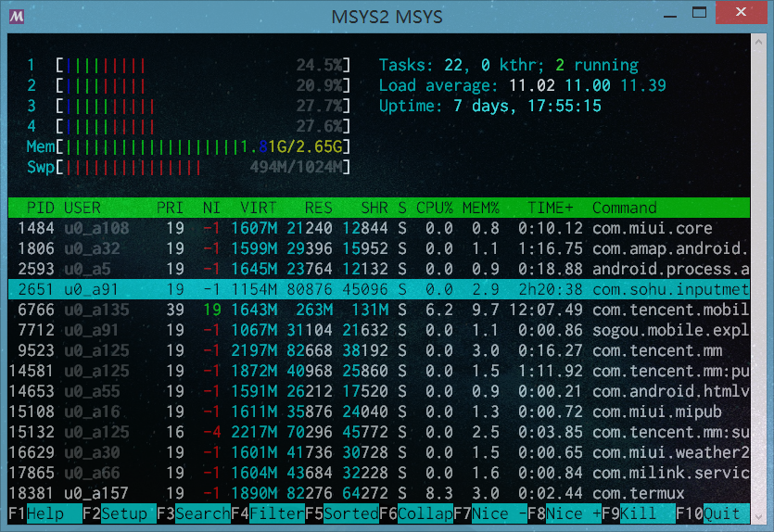The image size is (774, 532).
Task: Click the Uptime 7 days text
Action: pyautogui.click(x=489, y=106)
